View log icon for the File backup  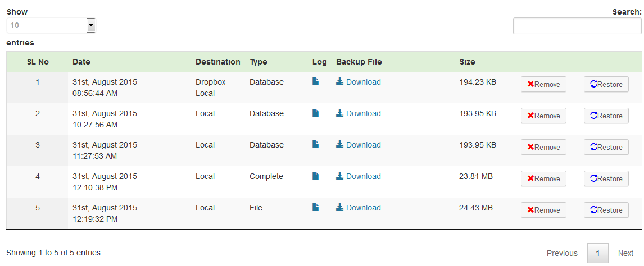pyautogui.click(x=316, y=208)
